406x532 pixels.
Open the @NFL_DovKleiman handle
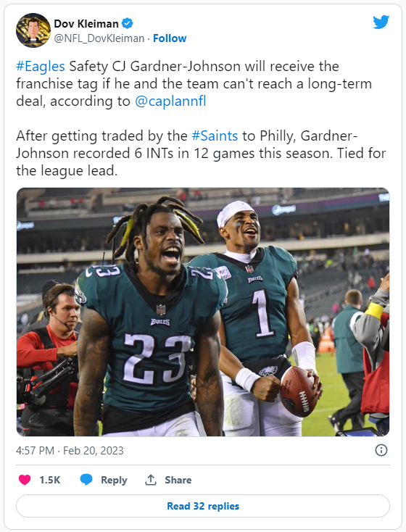pos(99,38)
